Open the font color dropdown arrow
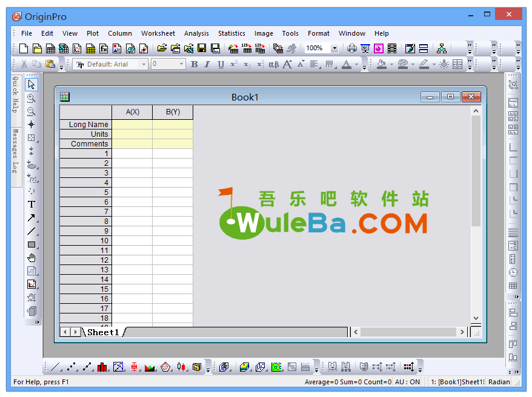This screenshot has height=397, width=532. tap(357, 64)
